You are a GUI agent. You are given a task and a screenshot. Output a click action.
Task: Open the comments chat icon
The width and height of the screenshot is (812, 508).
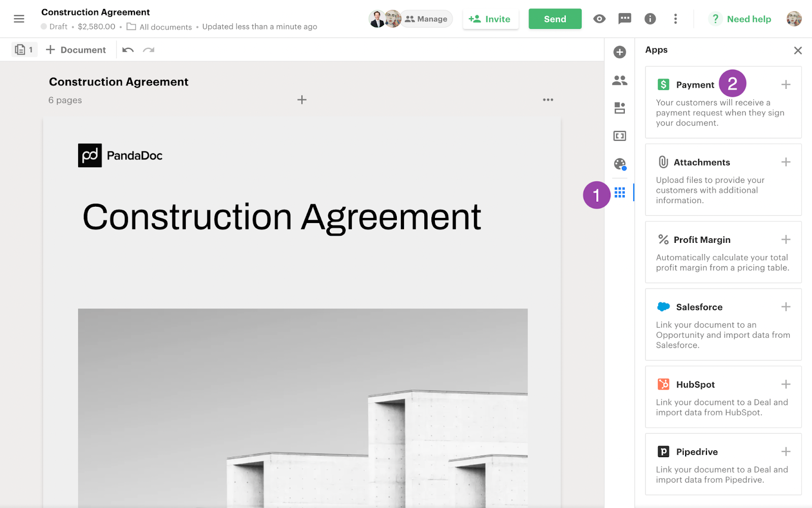pyautogui.click(x=625, y=19)
